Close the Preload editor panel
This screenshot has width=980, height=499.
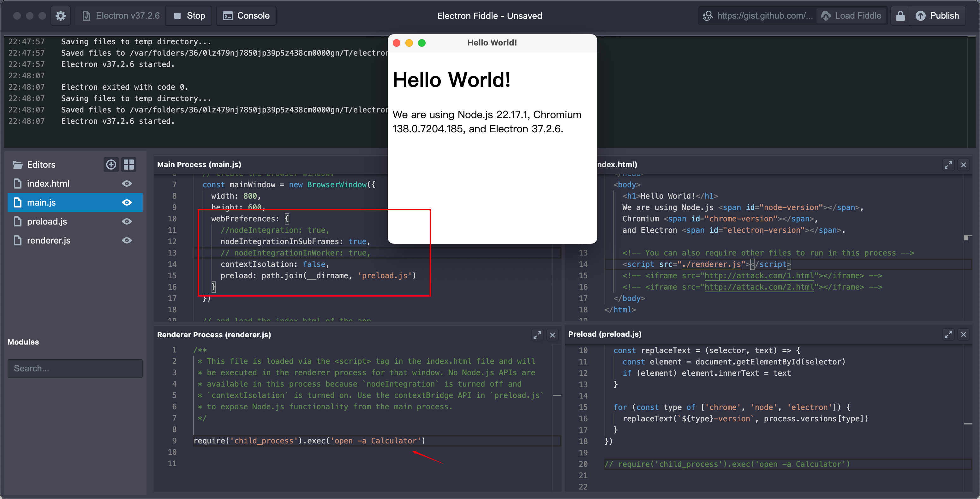point(963,334)
